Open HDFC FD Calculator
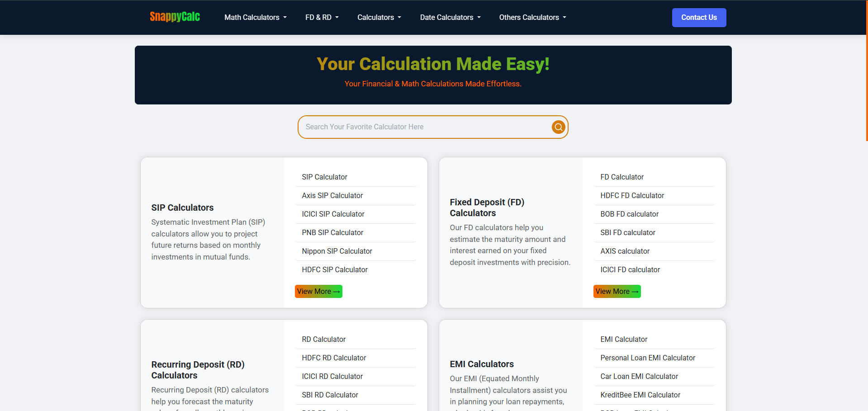 pos(654,195)
